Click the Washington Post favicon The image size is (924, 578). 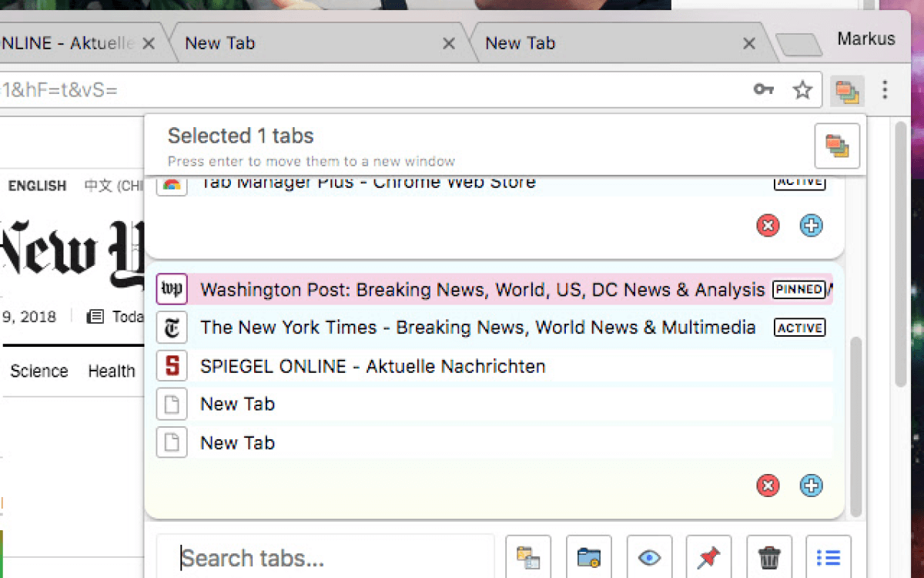[x=172, y=290]
